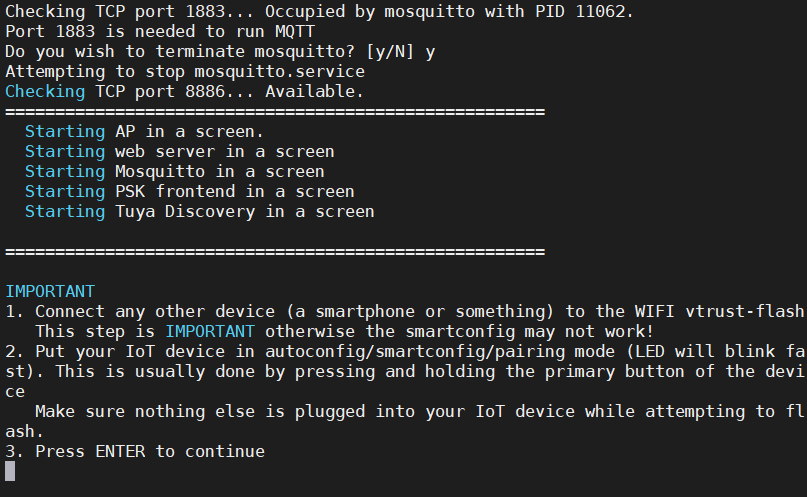Click the "Attempting to stop mosquitto.service" line
Image resolution: width=807 pixels, height=497 pixels.
point(185,71)
